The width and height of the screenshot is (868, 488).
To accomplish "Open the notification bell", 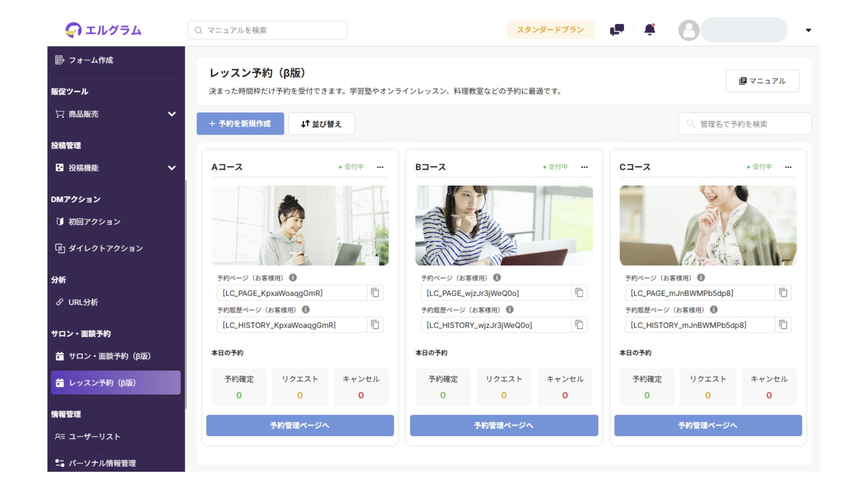I will 650,30.
